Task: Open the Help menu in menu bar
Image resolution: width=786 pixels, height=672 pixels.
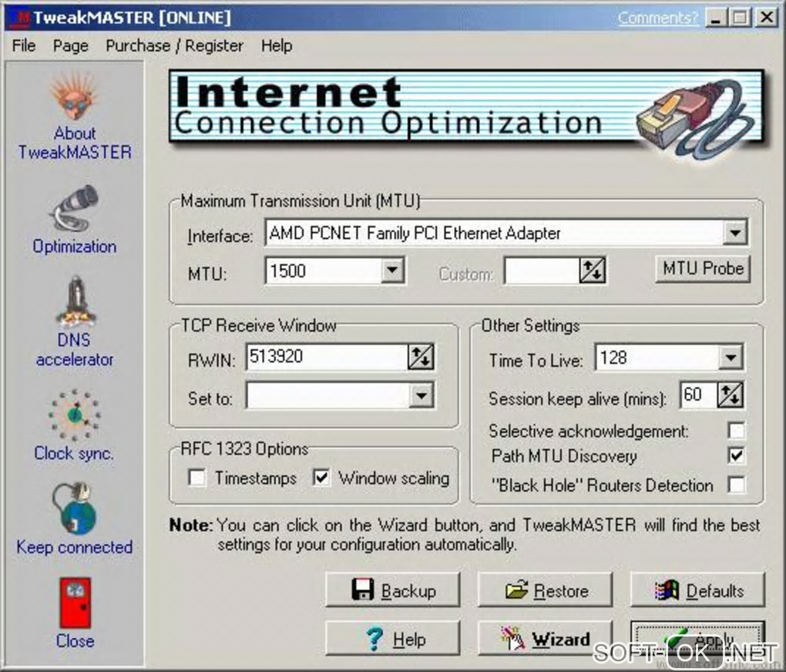Action: tap(276, 45)
